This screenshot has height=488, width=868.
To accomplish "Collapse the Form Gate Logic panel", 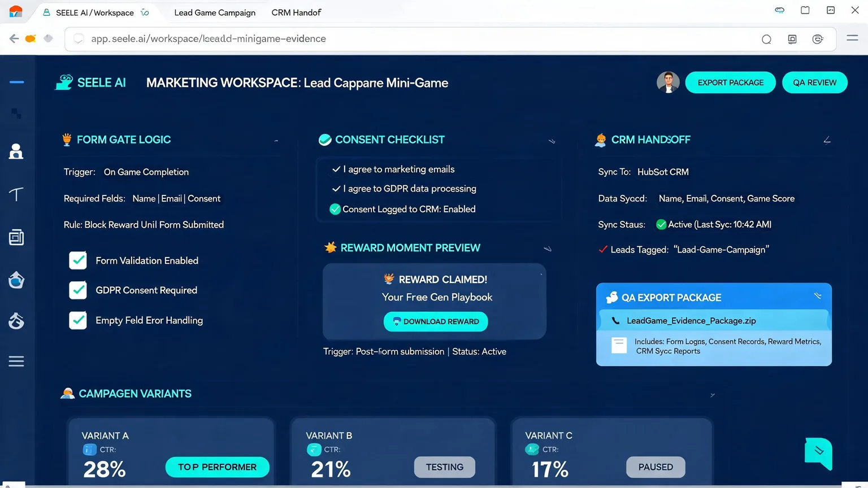I will click(276, 140).
